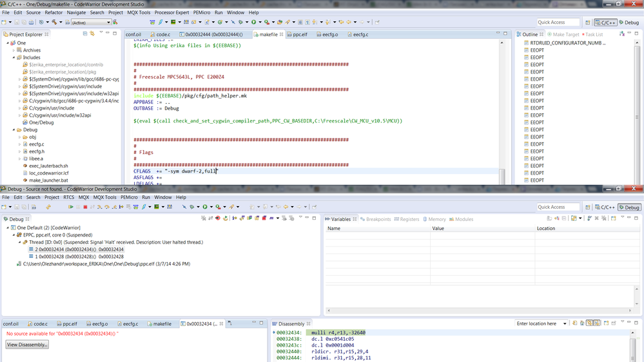Click Build hammer icon in C/C++ window toolbar
The height and width of the screenshot is (362, 644).
[54, 22]
